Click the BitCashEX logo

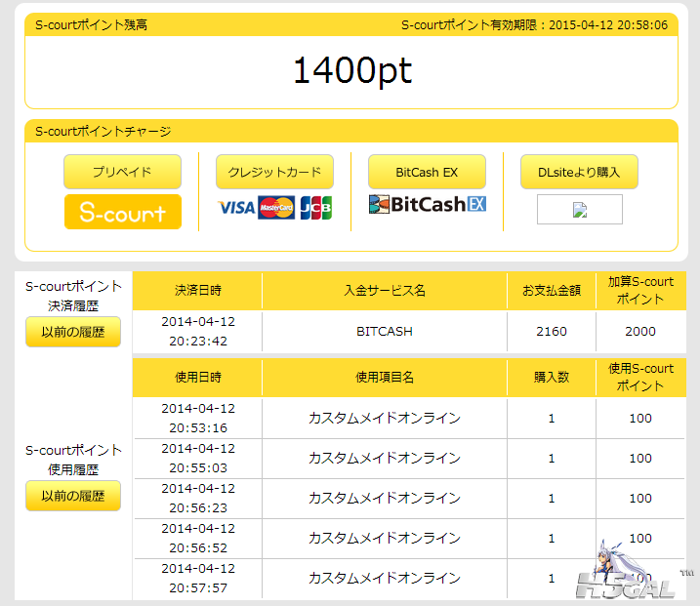pos(428,204)
